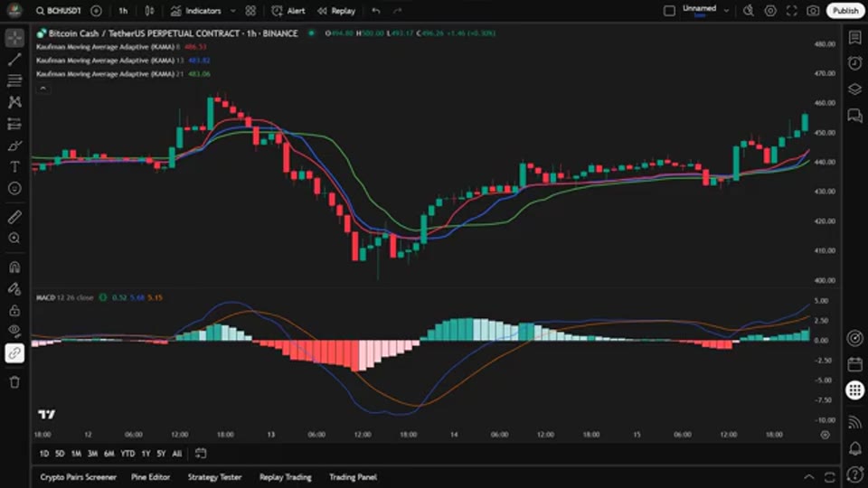868x488 pixels.
Task: Open the alerts clock panel
Action: 854,63
